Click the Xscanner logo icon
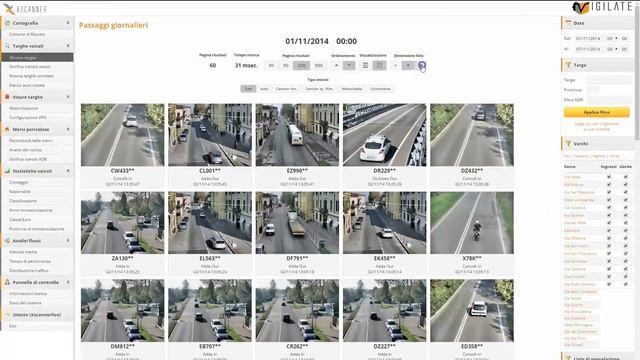 8,8
